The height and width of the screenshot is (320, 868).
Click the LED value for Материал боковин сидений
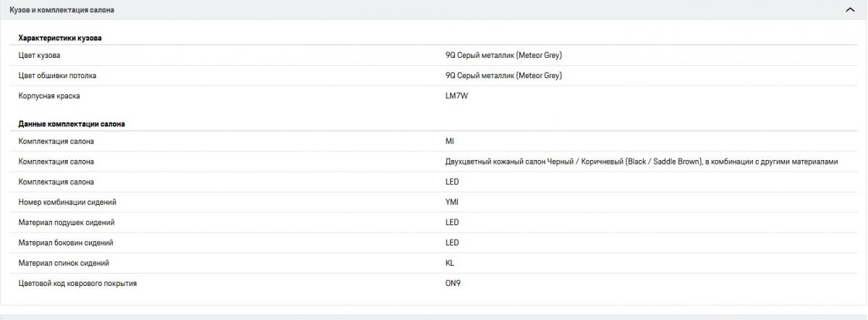tap(452, 243)
